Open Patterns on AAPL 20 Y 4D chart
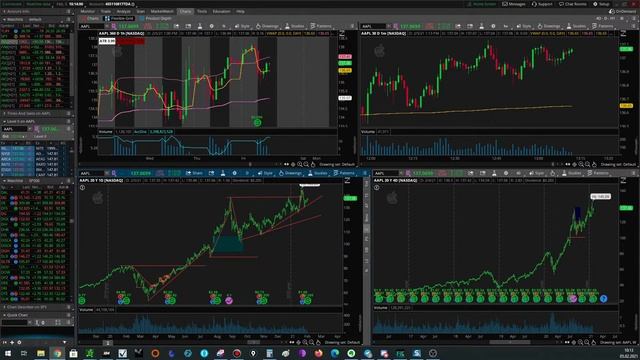 pos(598,173)
